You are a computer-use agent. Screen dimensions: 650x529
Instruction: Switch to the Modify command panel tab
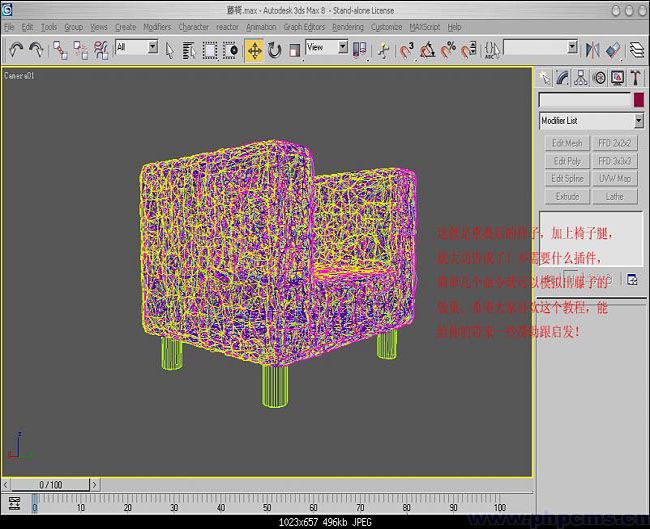564,78
